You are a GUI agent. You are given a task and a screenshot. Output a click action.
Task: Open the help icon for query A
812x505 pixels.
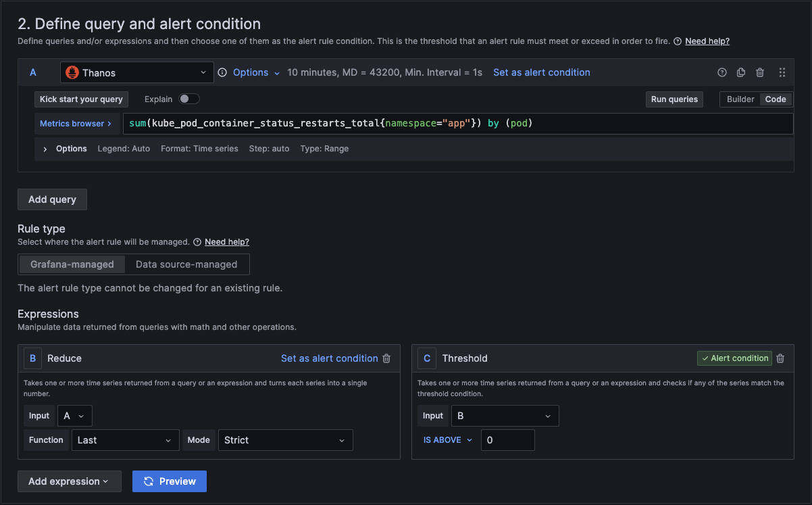[721, 72]
